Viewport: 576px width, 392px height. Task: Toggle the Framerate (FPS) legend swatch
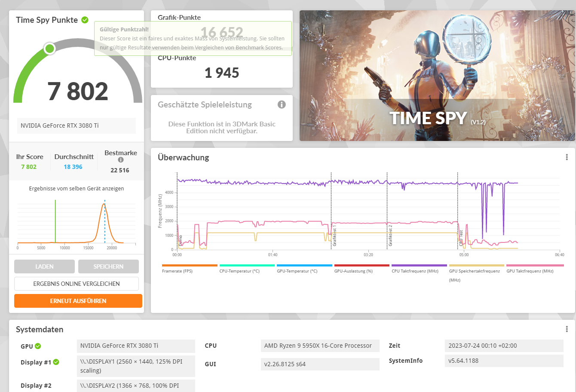click(190, 266)
